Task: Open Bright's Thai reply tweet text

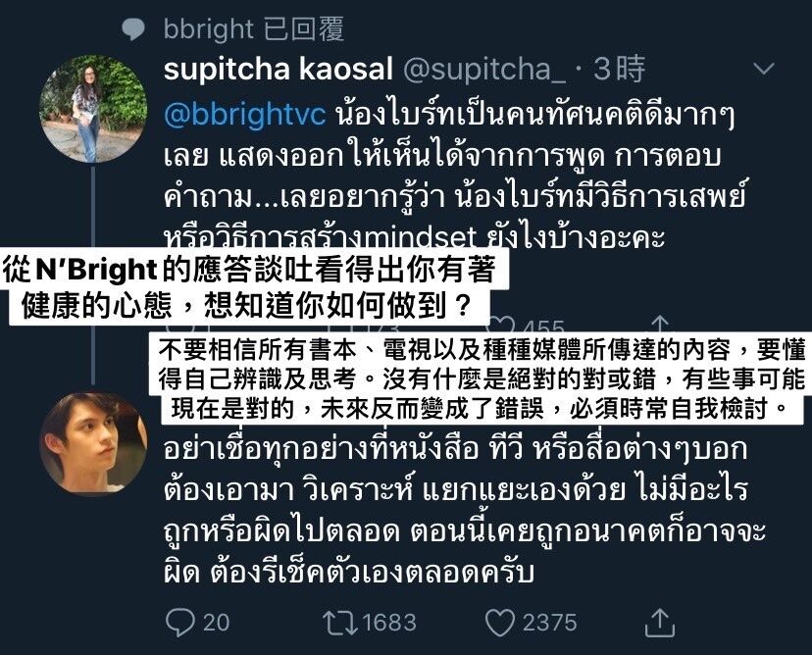Action: point(464,511)
